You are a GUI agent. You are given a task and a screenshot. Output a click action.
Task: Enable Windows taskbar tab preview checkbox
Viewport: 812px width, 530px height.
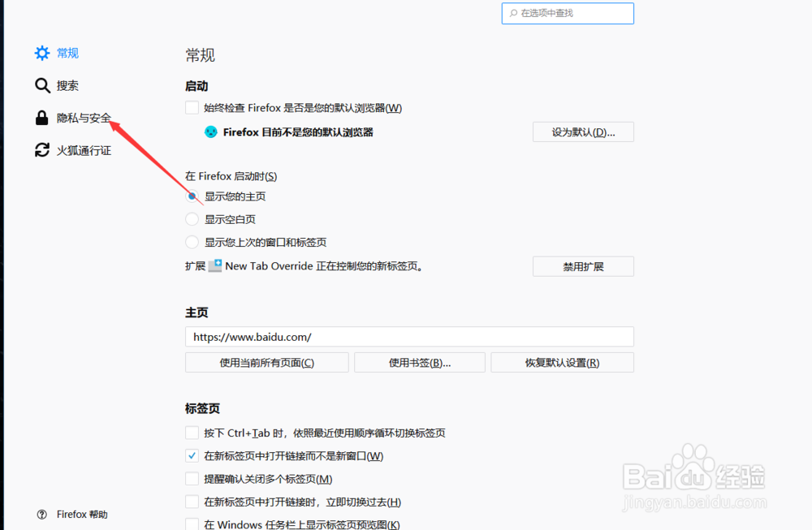pos(192,524)
